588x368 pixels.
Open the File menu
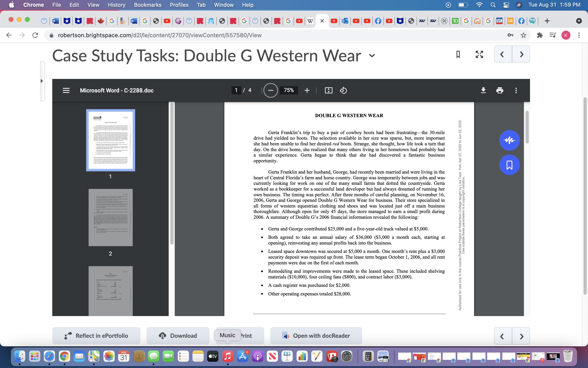tap(56, 5)
